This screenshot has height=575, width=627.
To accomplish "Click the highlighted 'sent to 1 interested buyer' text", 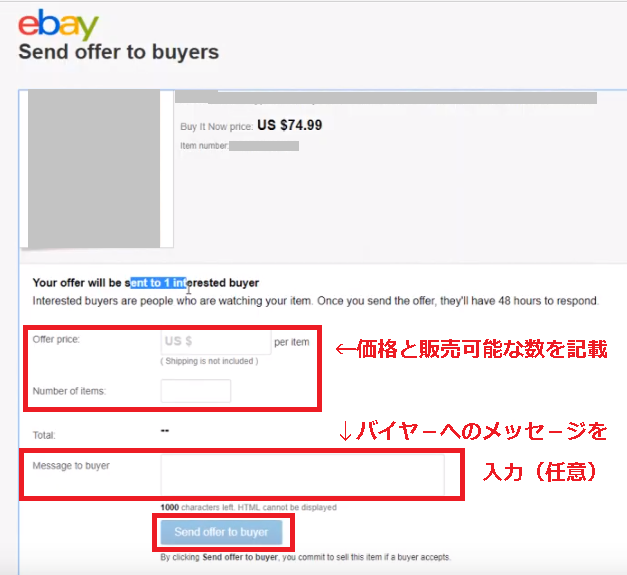I will 192,283.
